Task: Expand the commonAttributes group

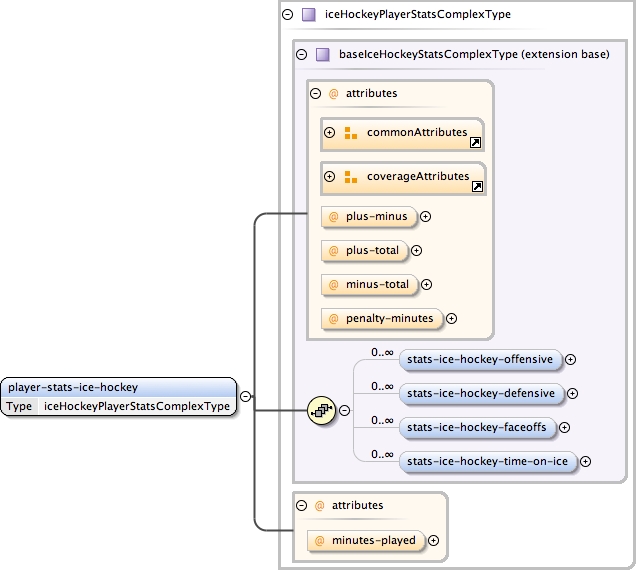Action: [x=328, y=133]
